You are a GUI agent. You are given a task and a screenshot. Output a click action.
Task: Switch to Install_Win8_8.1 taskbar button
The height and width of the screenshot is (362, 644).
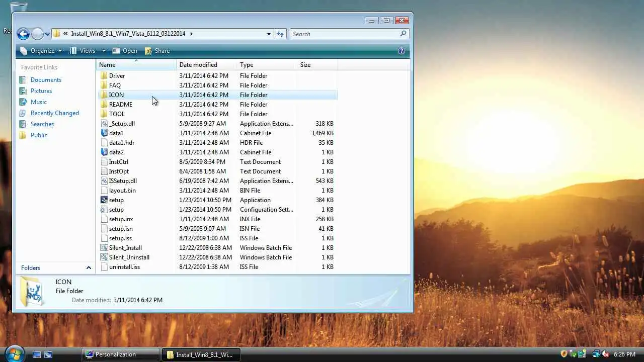(201, 354)
